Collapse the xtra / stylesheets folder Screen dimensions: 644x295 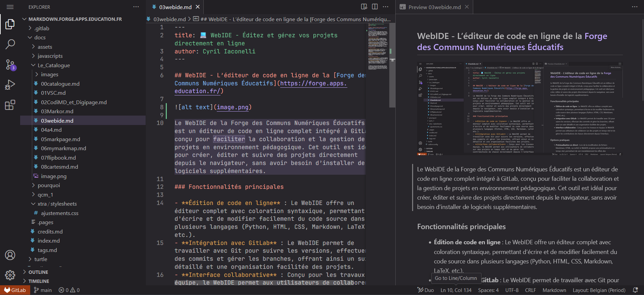tap(57, 204)
